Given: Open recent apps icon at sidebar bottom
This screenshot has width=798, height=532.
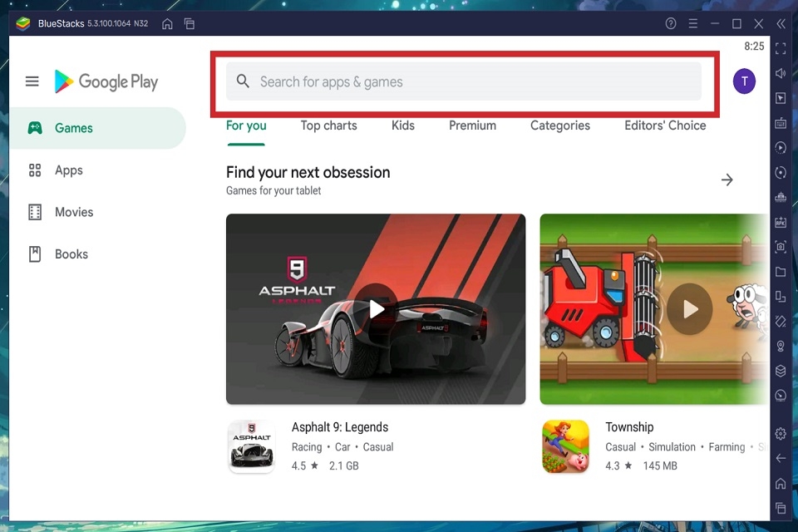Looking at the screenshot, I should pos(781,508).
